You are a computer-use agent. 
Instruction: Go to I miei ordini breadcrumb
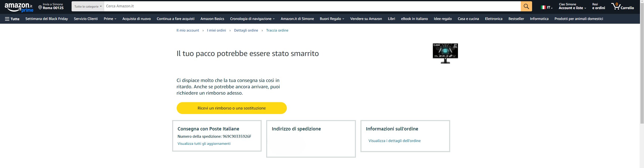tap(217, 30)
